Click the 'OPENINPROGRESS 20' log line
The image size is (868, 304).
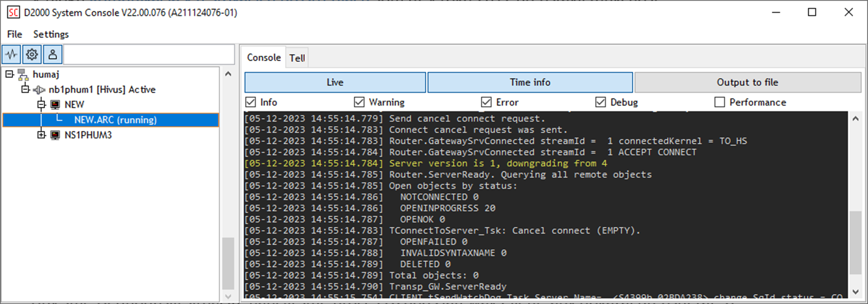coord(370,208)
